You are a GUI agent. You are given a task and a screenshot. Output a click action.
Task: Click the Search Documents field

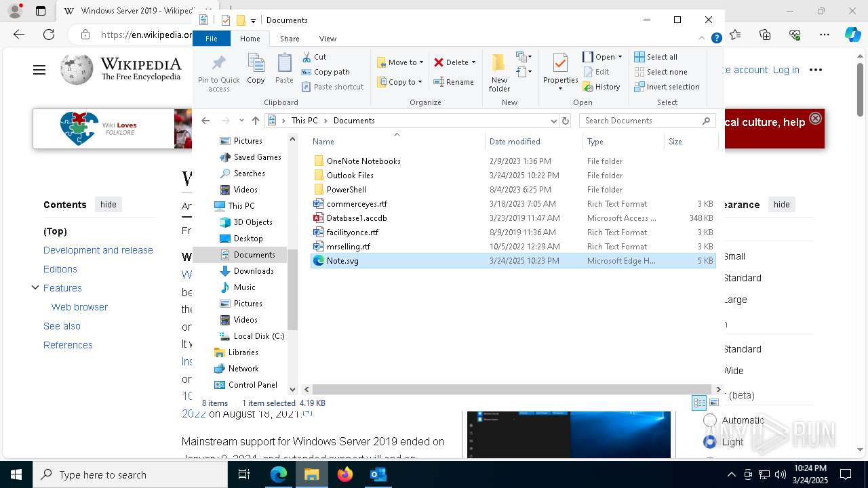tap(648, 121)
